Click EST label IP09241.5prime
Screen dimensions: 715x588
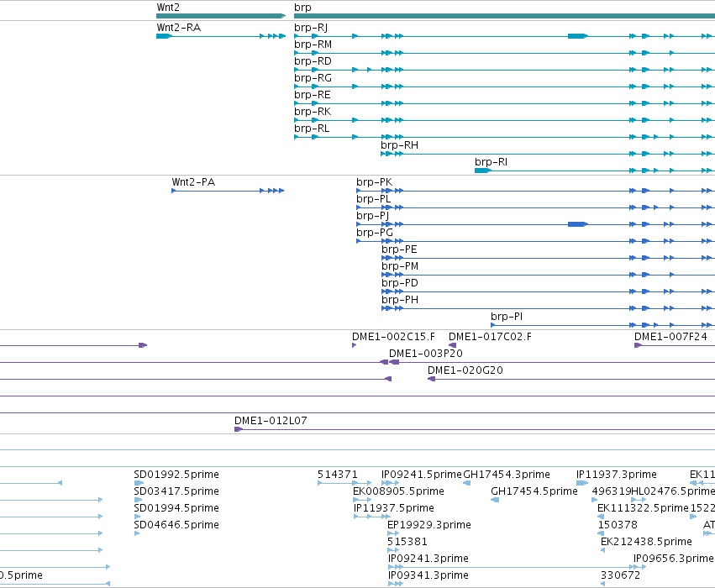pos(422,475)
